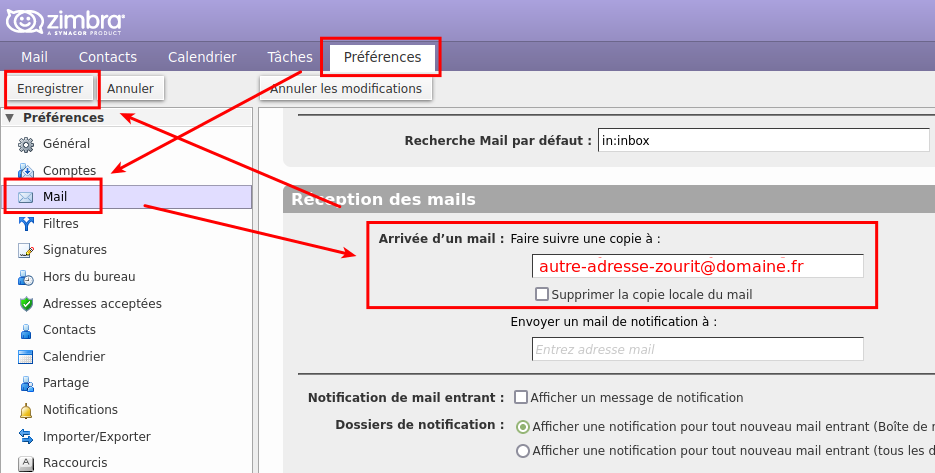935x473 pixels.
Task: Select the Signatures pencil icon
Action: (x=26, y=250)
